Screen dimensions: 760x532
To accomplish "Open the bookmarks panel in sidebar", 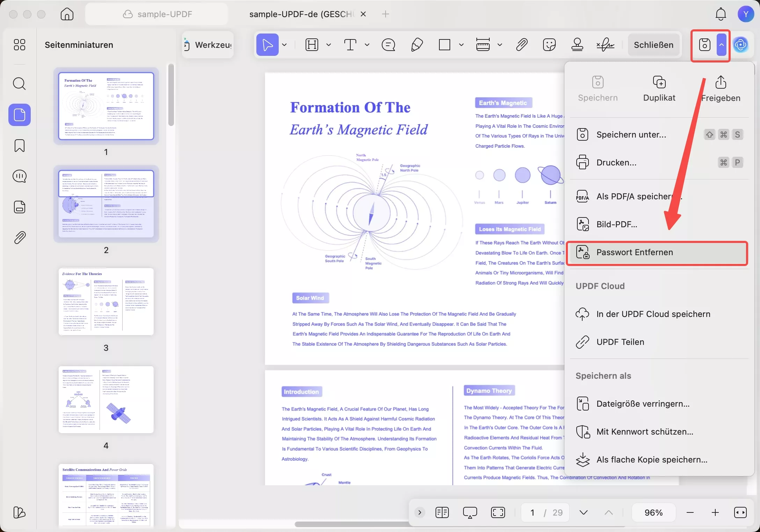I will click(20, 146).
